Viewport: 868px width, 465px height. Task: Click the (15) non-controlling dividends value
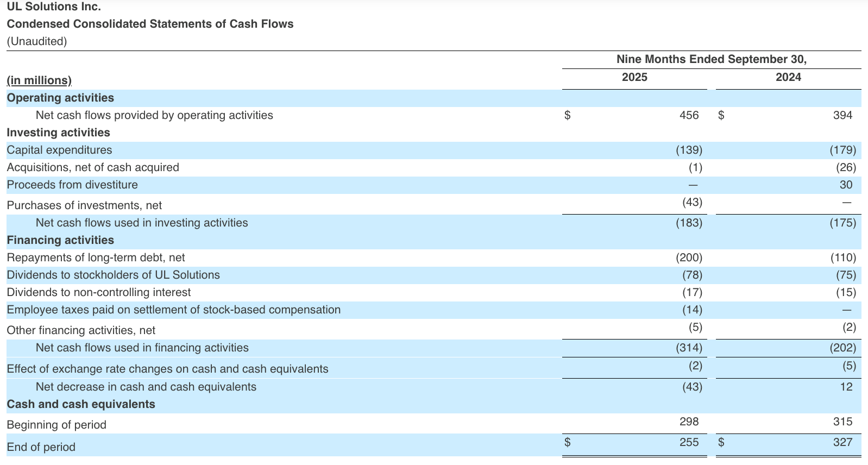[x=846, y=292]
